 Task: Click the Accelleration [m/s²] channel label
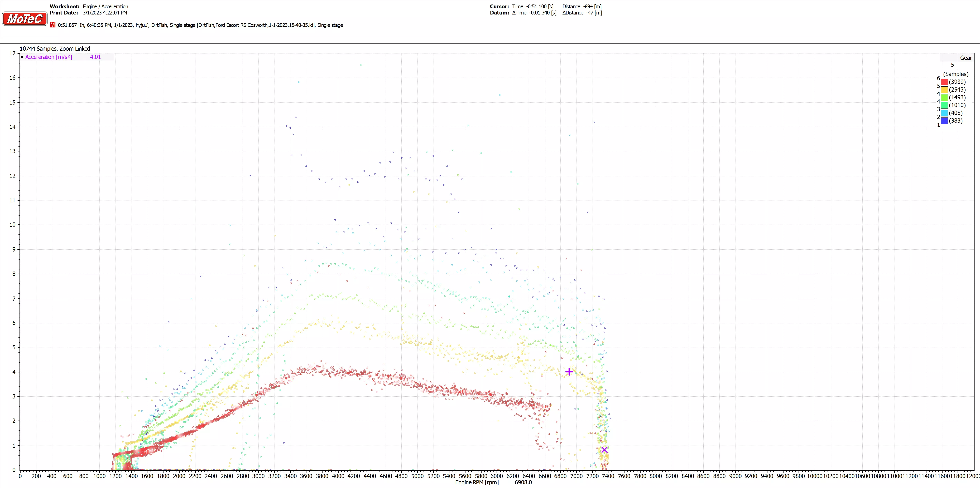click(48, 57)
